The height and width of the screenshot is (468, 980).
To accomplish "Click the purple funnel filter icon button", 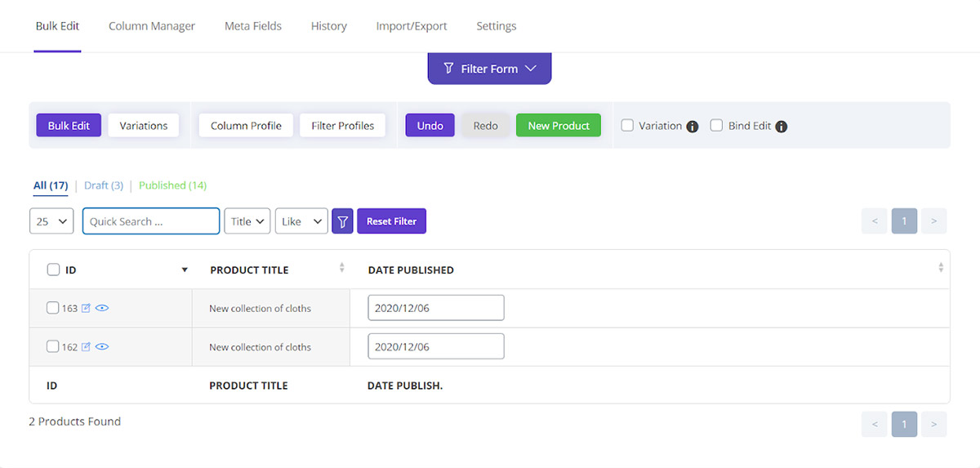I will [342, 221].
